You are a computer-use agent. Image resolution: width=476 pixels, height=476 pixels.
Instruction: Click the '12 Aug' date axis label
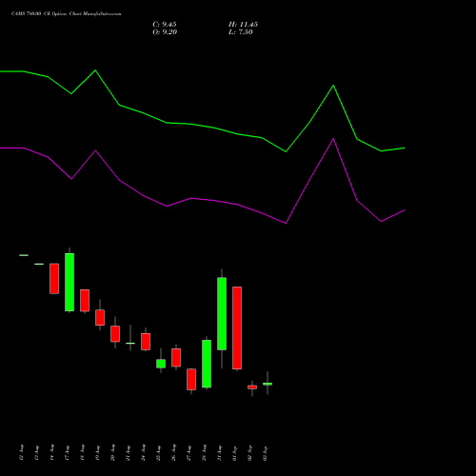tap(22, 453)
